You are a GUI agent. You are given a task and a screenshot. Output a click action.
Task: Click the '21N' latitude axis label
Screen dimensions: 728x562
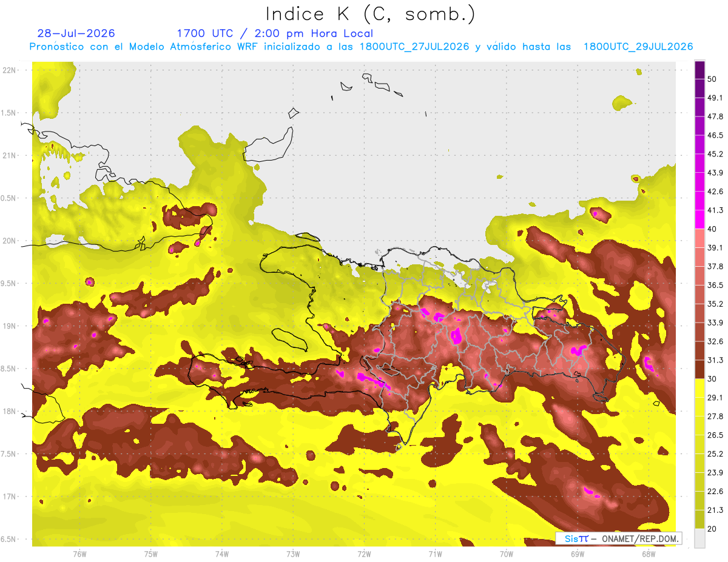point(10,156)
